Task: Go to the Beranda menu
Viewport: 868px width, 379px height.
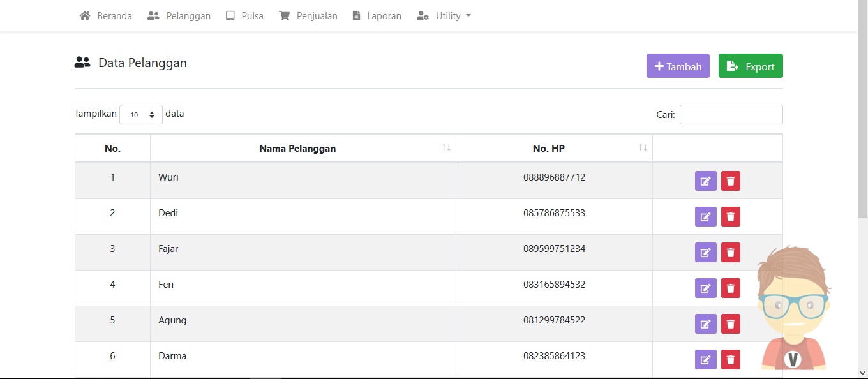Action: pyautogui.click(x=106, y=16)
